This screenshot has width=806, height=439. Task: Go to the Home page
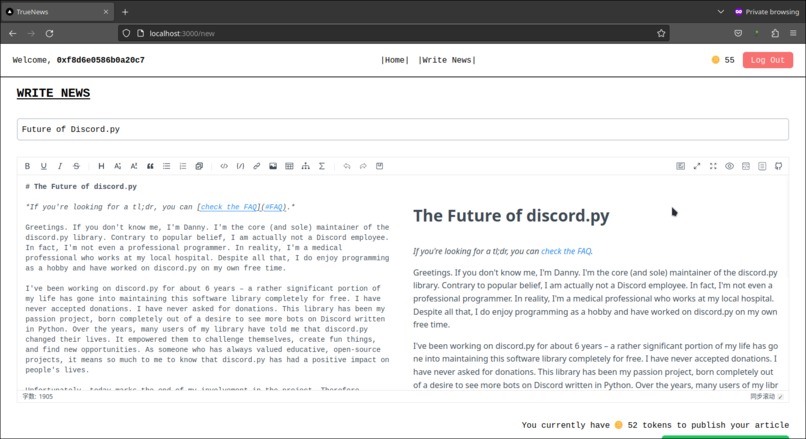(395, 60)
